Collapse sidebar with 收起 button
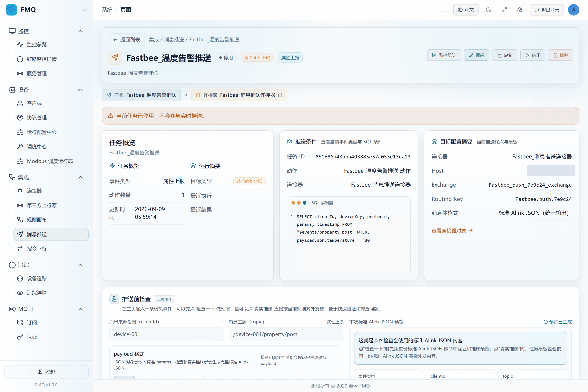The height and width of the screenshot is (392, 588). (x=47, y=372)
